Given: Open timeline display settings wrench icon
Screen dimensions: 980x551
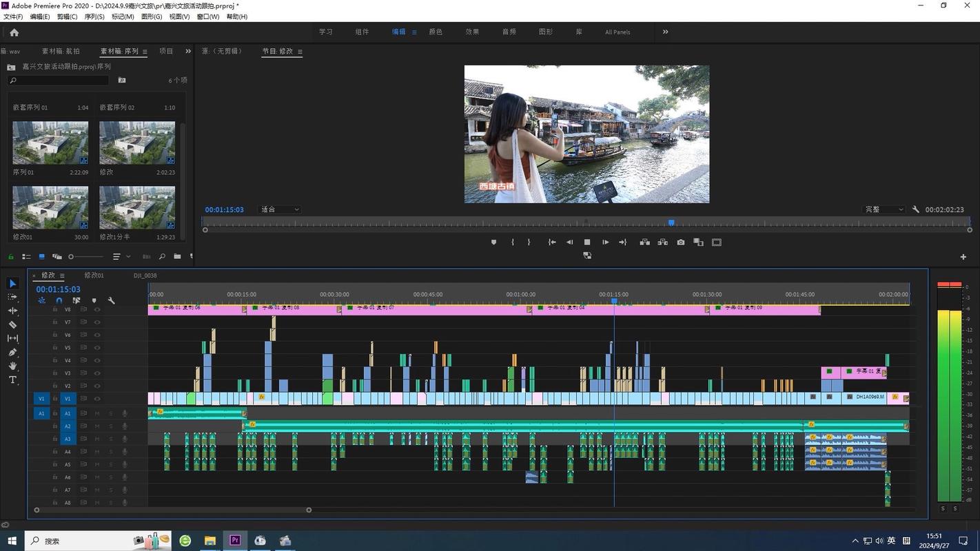Looking at the screenshot, I should [111, 300].
